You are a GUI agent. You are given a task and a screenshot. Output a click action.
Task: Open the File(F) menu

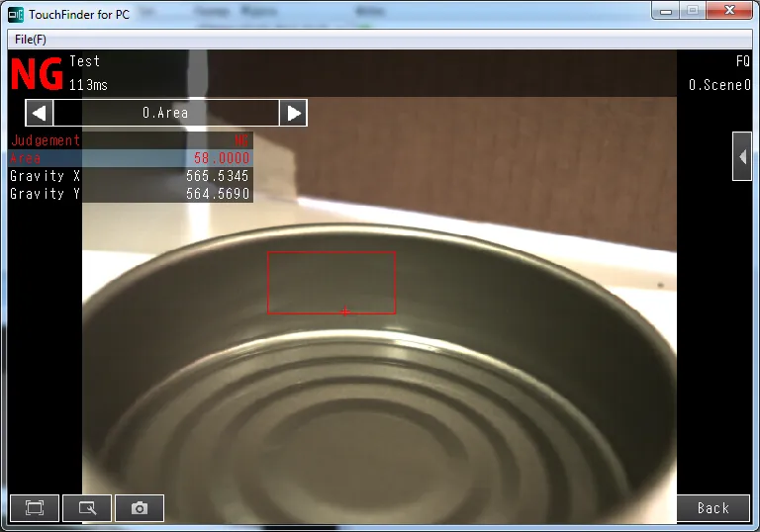click(x=31, y=40)
